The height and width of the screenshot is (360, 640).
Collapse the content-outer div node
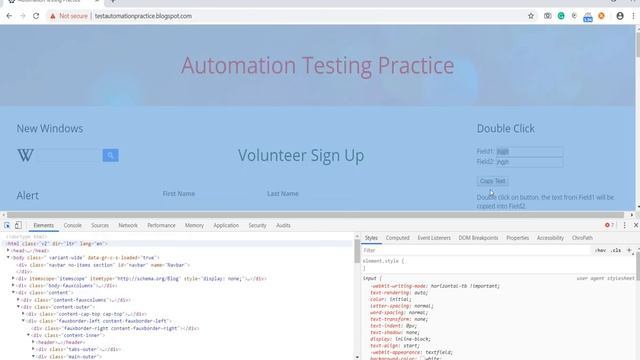pos(18,307)
